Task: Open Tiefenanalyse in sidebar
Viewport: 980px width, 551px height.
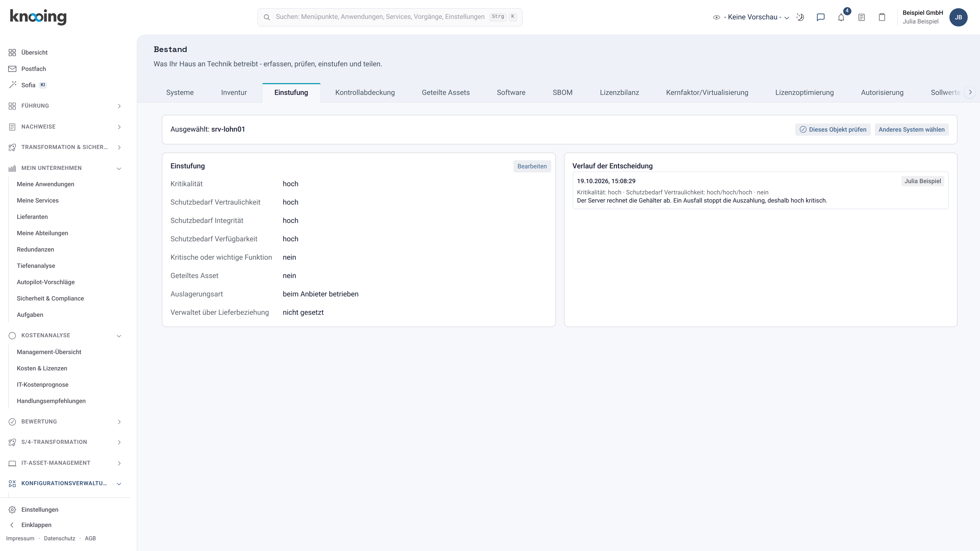Action: (36, 266)
